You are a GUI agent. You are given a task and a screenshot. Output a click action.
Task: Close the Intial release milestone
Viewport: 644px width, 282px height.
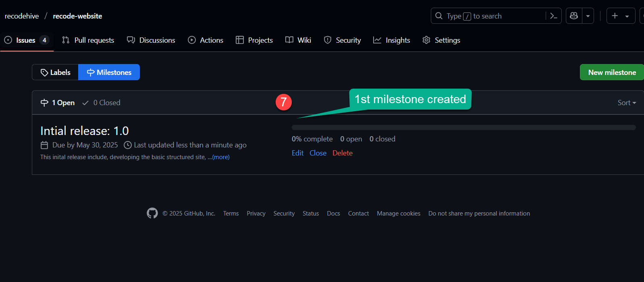click(x=318, y=153)
